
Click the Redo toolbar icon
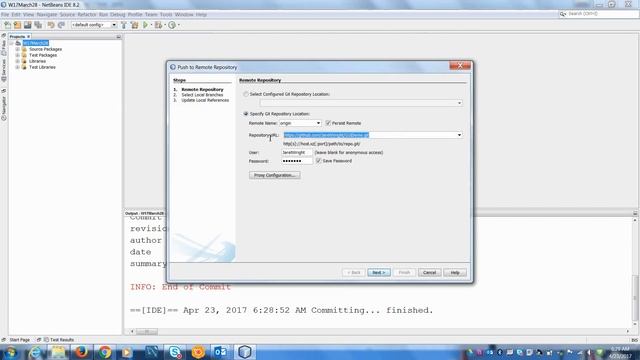61,25
